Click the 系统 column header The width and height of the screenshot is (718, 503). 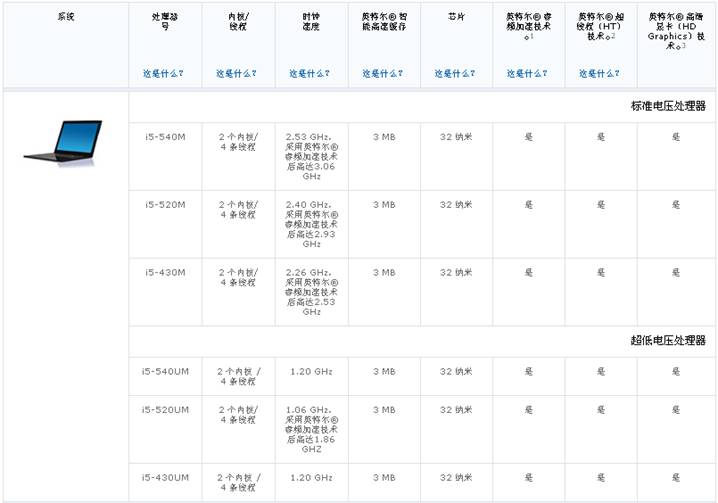point(66,16)
